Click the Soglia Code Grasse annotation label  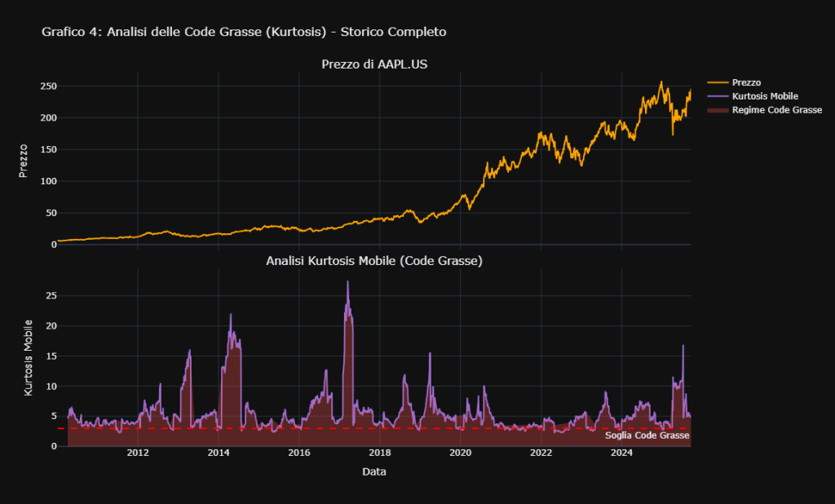(647, 435)
